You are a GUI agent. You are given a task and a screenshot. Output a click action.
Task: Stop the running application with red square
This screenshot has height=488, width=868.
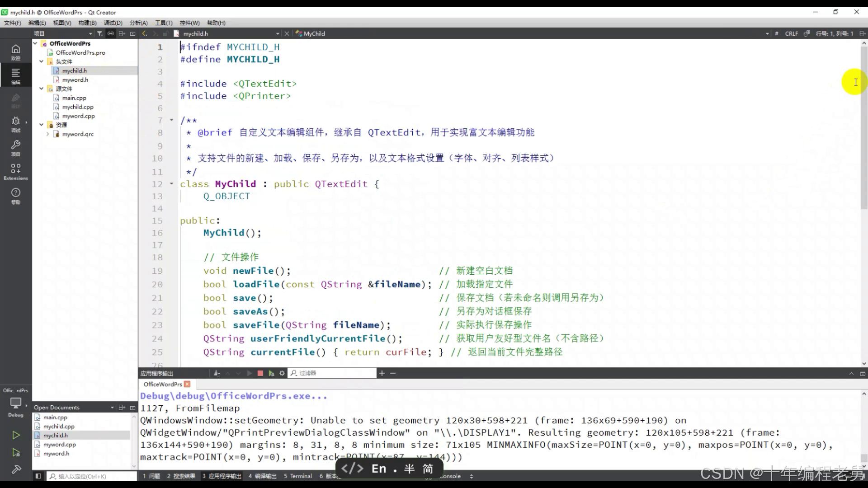[x=260, y=373]
